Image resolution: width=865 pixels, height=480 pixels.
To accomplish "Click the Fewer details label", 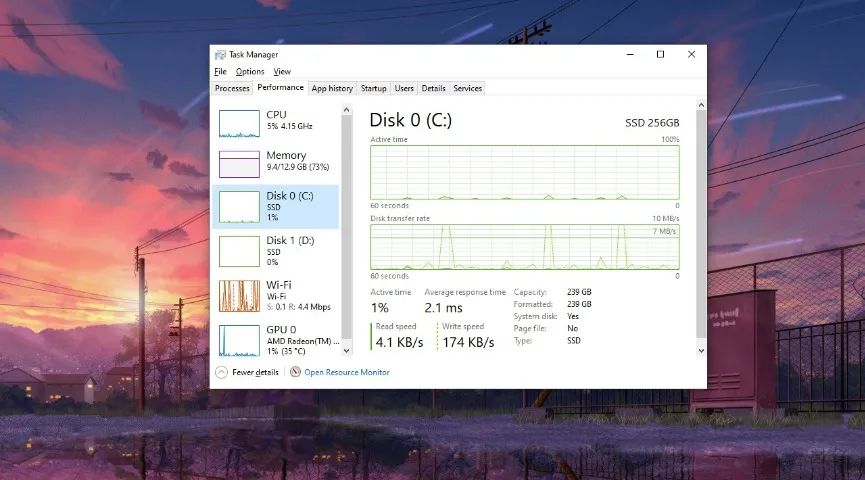I will click(x=255, y=372).
